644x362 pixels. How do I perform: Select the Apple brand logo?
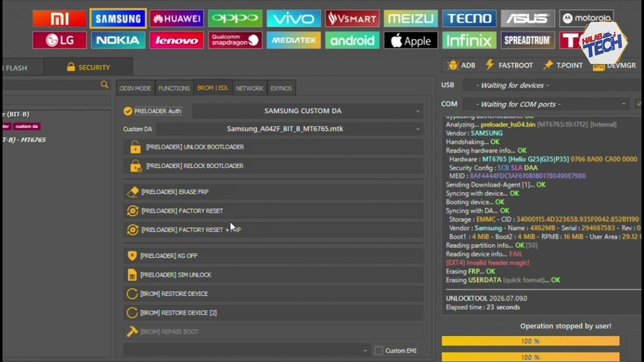point(411,40)
